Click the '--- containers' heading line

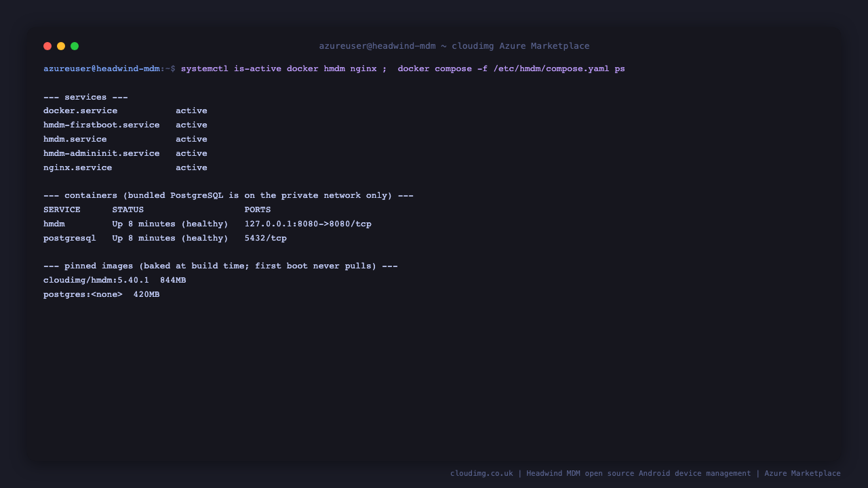pos(229,196)
